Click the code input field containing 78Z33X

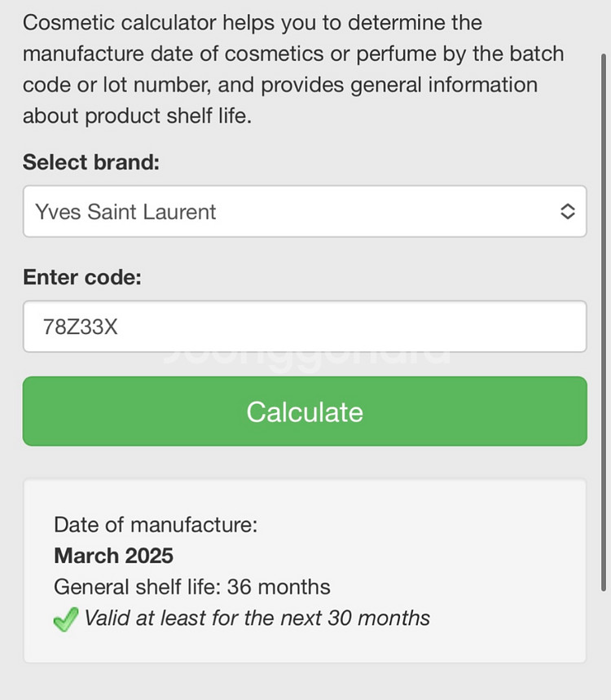point(305,327)
